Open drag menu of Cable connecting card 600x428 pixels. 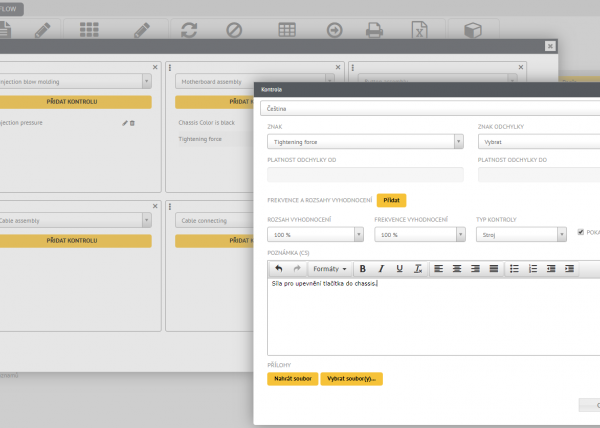[x=170, y=207]
